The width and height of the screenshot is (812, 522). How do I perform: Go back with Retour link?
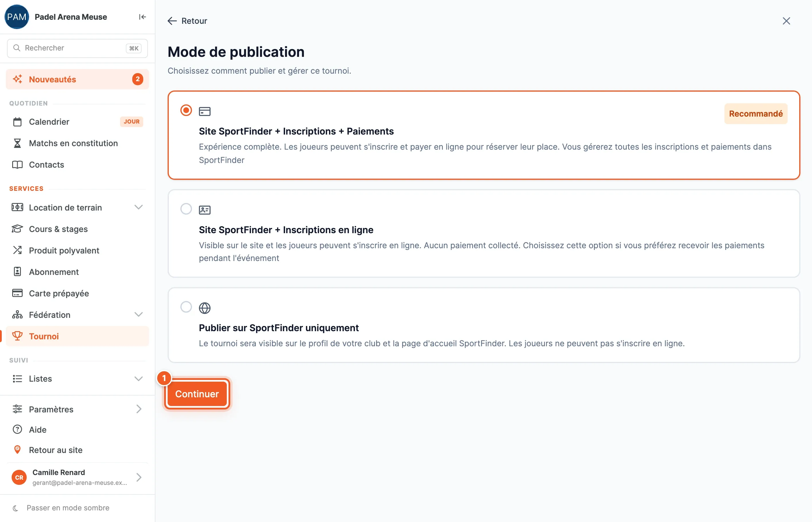187,21
